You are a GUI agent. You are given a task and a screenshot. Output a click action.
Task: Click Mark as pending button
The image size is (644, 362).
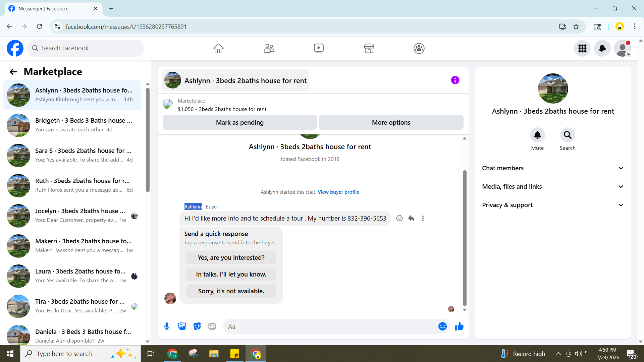239,122
